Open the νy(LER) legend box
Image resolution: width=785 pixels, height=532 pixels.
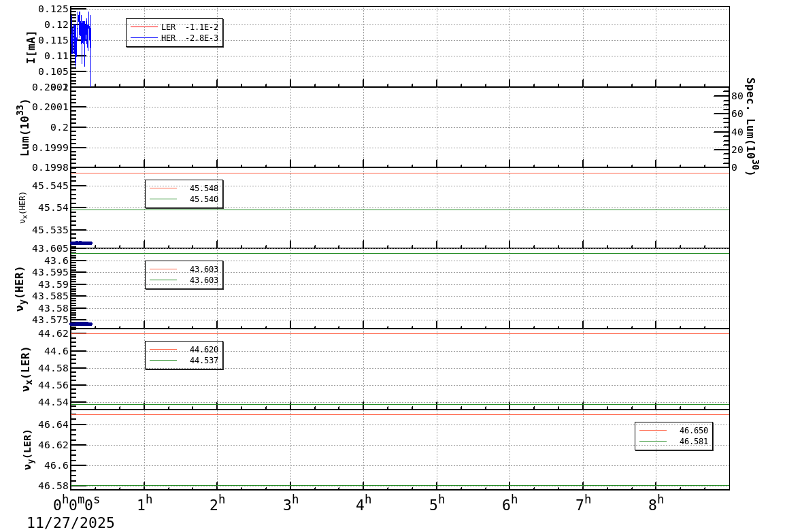[673, 436]
